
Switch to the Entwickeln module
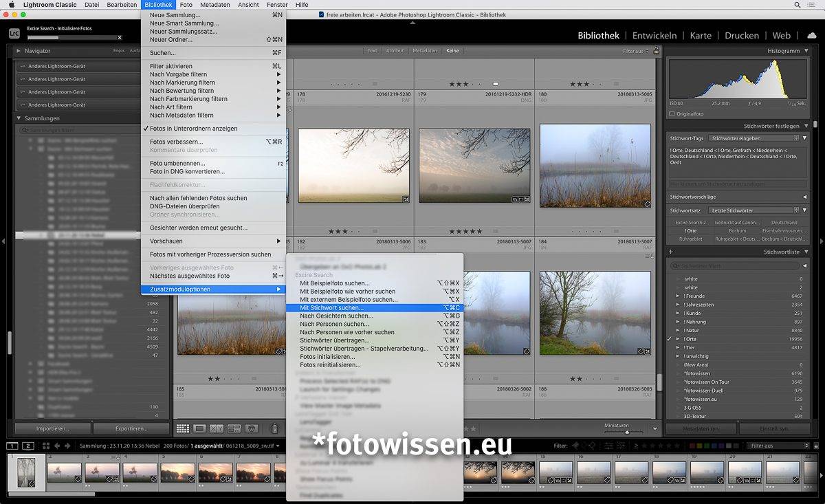(654, 36)
